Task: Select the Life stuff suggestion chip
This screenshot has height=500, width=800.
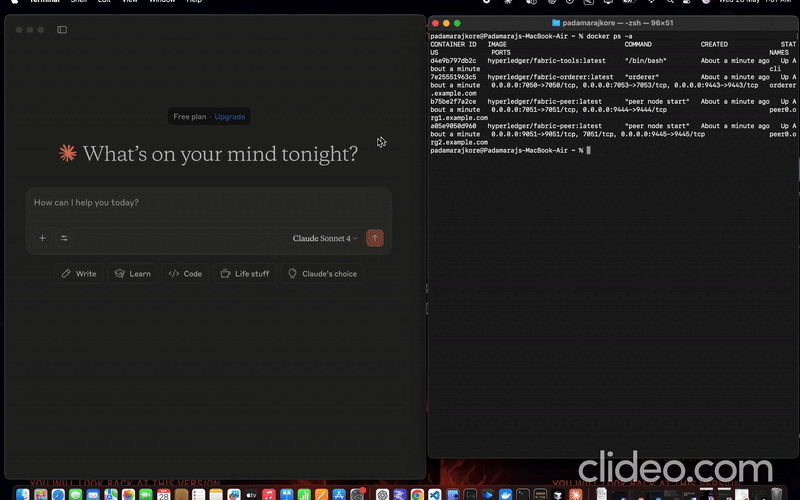Action: [x=244, y=274]
